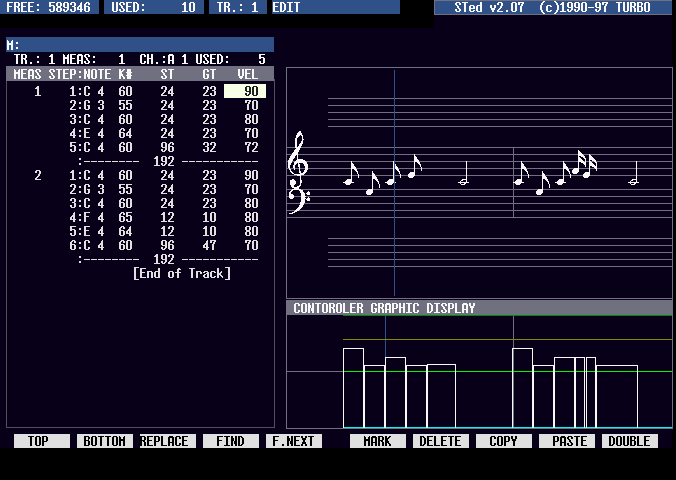This screenshot has height=480, width=676.
Task: Click gate time 32 in measure 1
Action: 209,147
